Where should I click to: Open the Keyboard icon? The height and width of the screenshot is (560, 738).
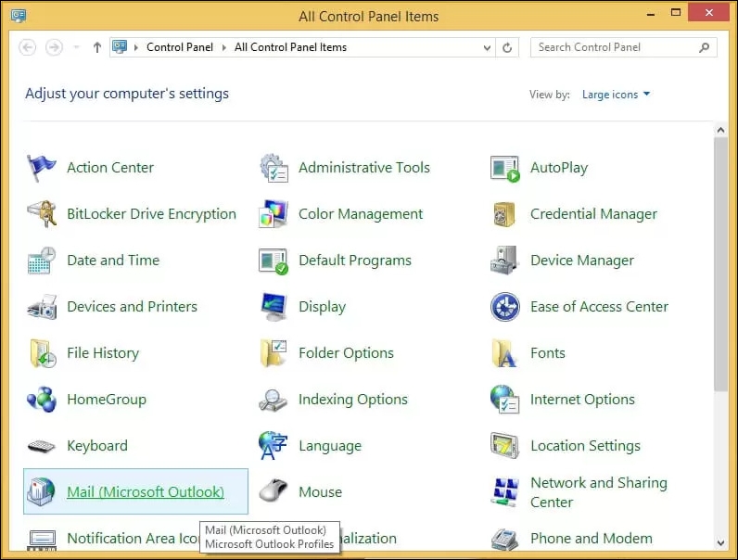pyautogui.click(x=42, y=446)
